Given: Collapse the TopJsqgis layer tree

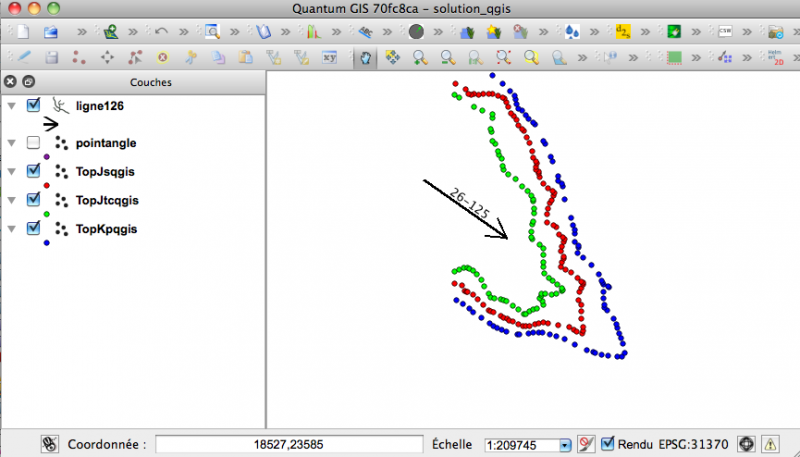Looking at the screenshot, I should coord(12,171).
